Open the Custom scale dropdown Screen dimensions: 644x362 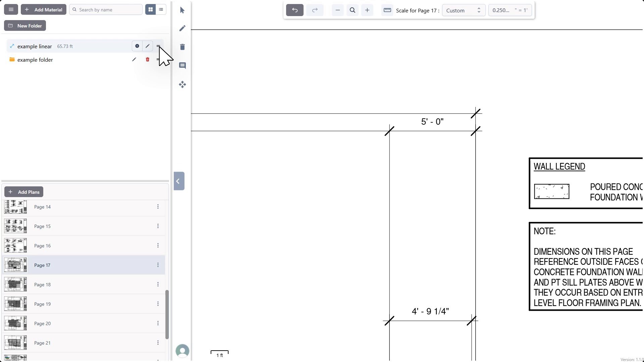click(x=464, y=10)
